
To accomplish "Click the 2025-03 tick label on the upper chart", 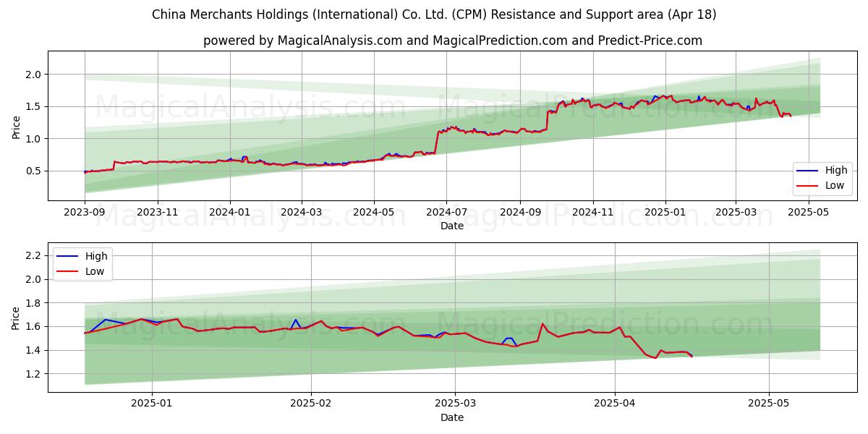I will 736,212.
